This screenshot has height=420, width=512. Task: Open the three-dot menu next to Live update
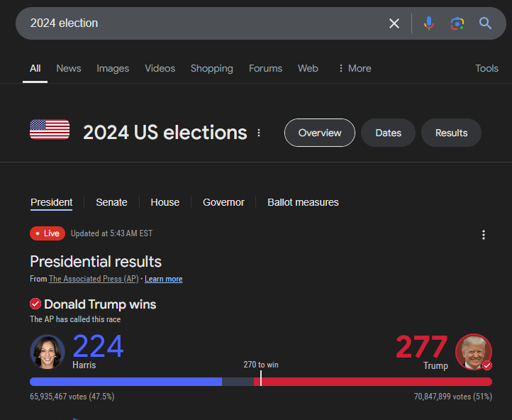(x=484, y=235)
